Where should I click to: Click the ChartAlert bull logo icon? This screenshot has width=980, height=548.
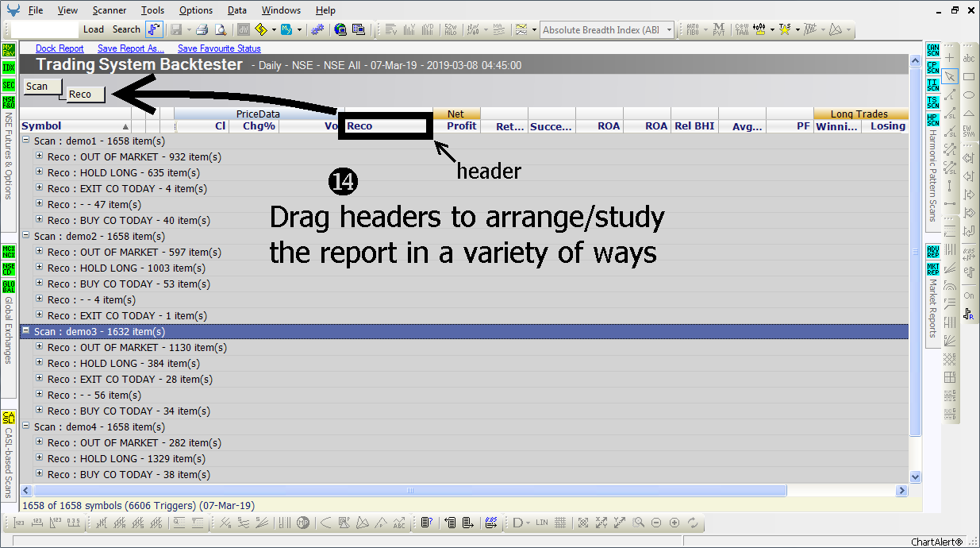(13, 10)
